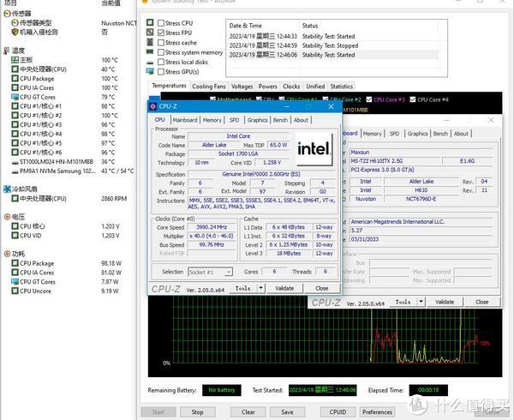Viewport: 514px width, 420px height.
Task: Open Memory tab in front CPU-Z
Action: (212, 120)
